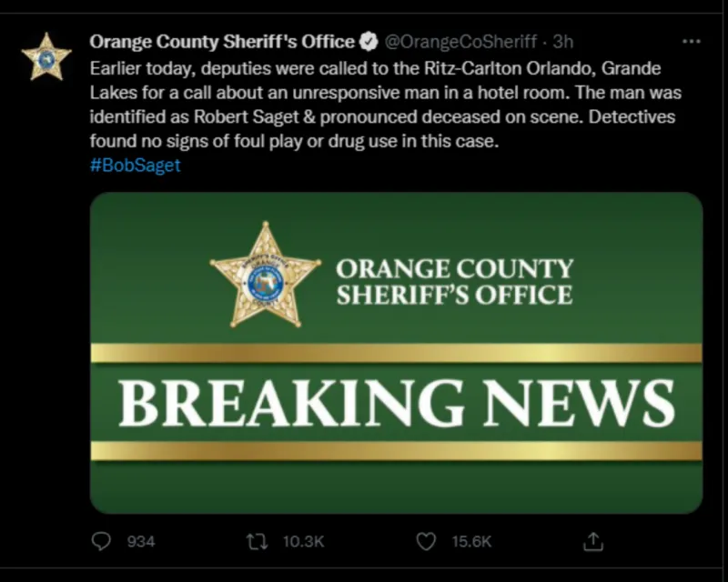Retweet using the arrows icon
The width and height of the screenshot is (728, 582).
pyautogui.click(x=258, y=541)
